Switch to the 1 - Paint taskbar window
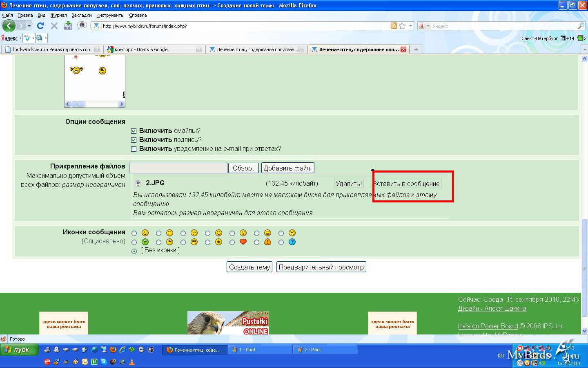Image resolution: width=588 pixels, height=368 pixels. (260, 350)
